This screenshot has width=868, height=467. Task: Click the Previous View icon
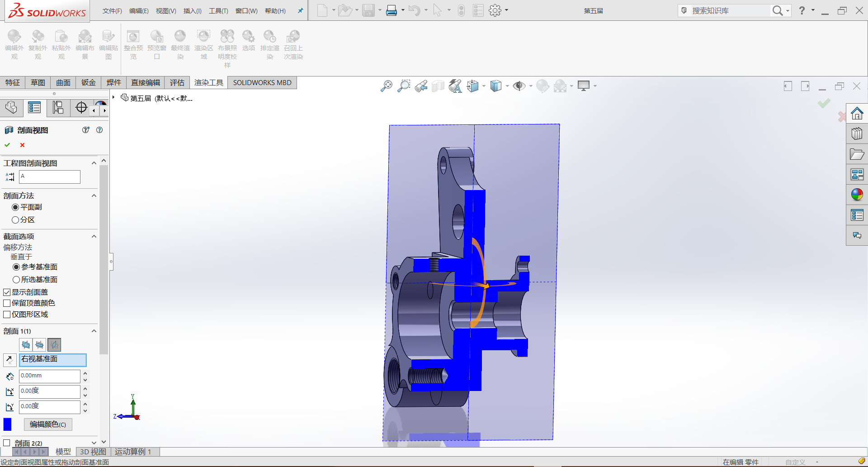click(421, 86)
